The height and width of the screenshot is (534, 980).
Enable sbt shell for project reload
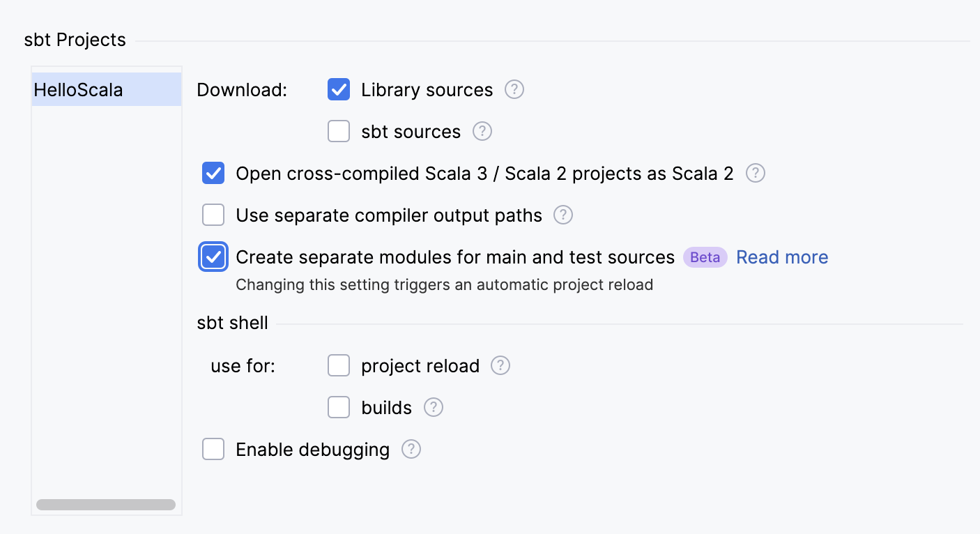(339, 366)
